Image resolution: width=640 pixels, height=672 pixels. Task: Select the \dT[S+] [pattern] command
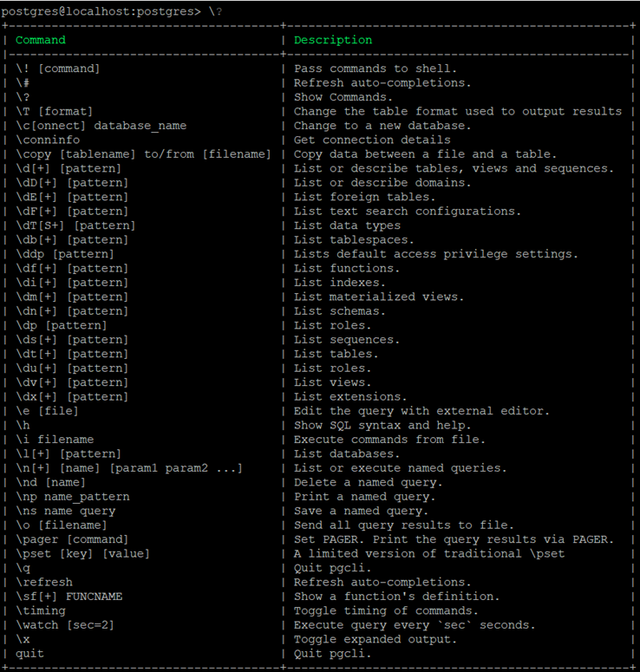pyautogui.click(x=75, y=225)
